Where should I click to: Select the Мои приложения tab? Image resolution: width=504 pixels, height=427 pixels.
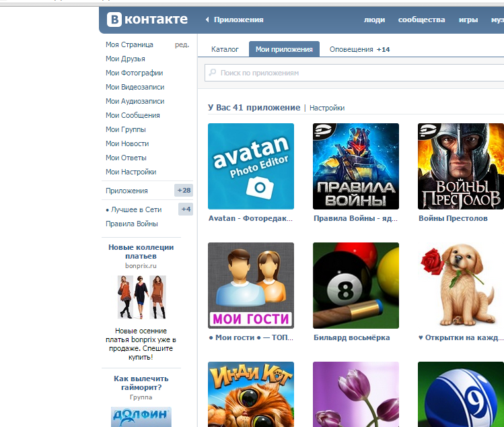click(284, 49)
